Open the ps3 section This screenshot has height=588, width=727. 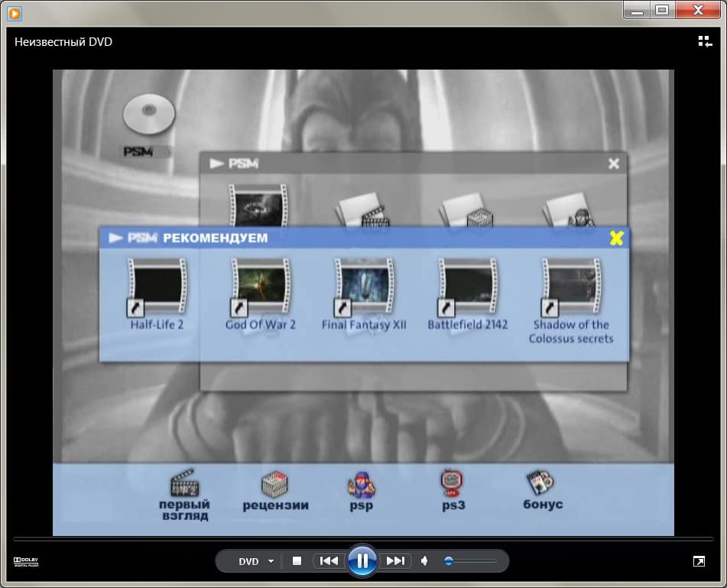pyautogui.click(x=453, y=491)
